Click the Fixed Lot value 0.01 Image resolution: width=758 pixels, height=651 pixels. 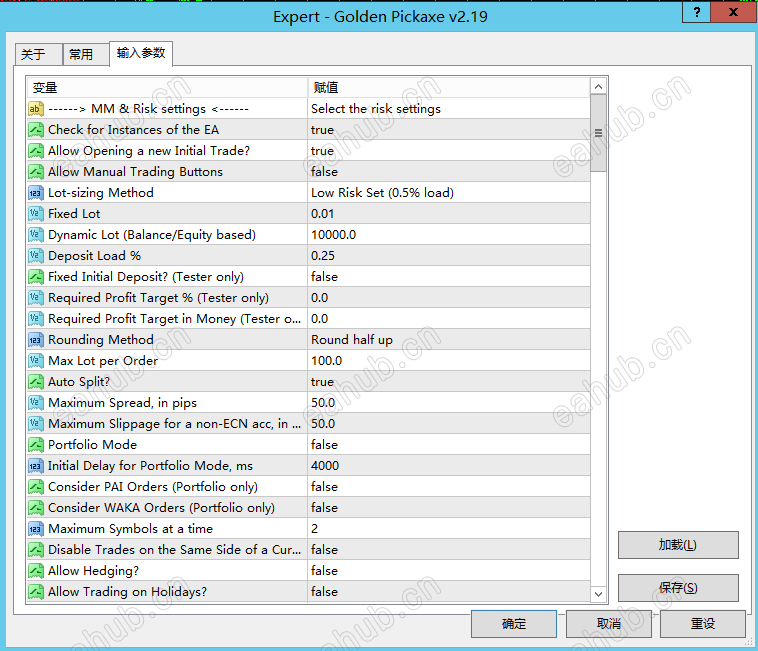[449, 214]
